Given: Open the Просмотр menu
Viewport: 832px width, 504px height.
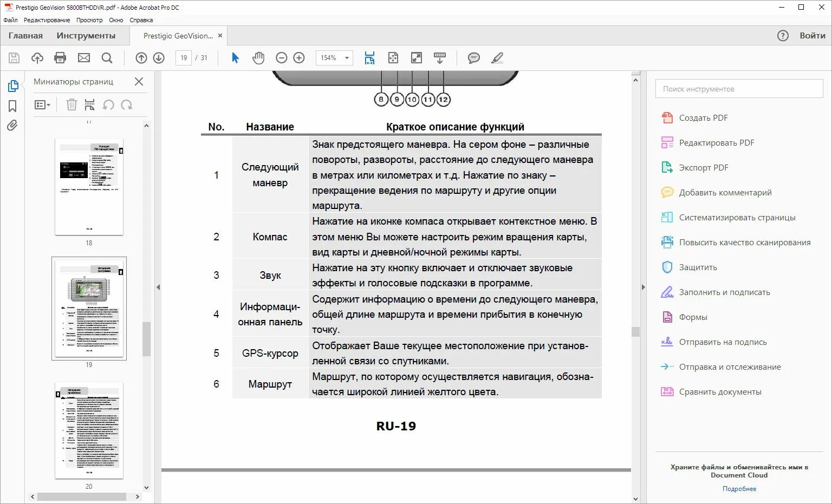Looking at the screenshot, I should point(89,20).
